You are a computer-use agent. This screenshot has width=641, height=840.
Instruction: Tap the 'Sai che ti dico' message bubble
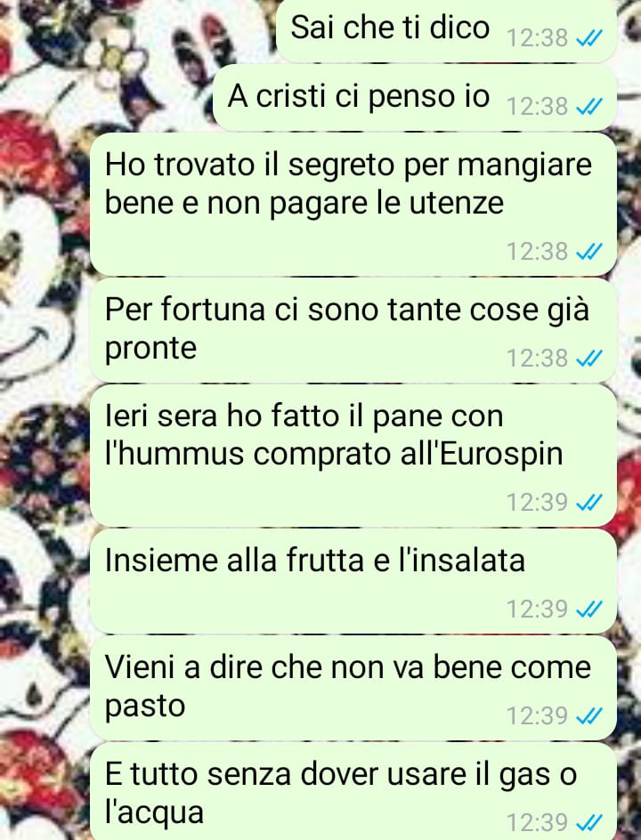(446, 30)
